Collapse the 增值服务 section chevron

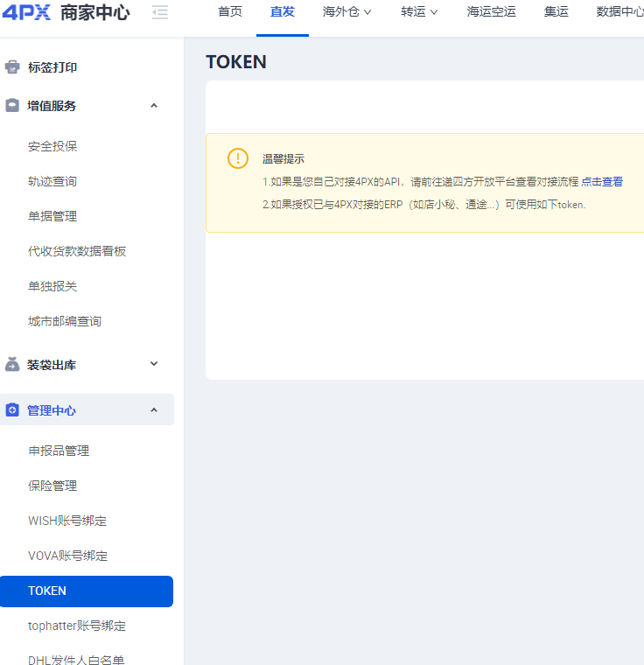[154, 105]
